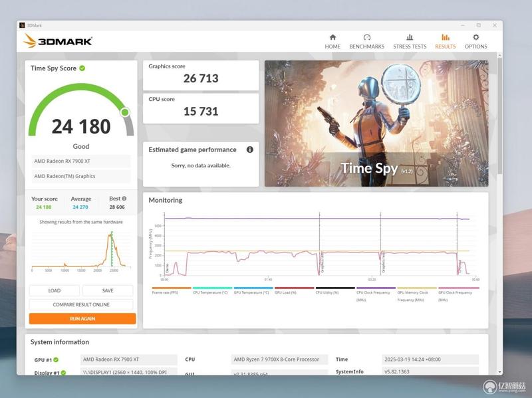Screen dimensions: 532x398
Task: Maximize the 3DMark window
Action: [x=478, y=25]
